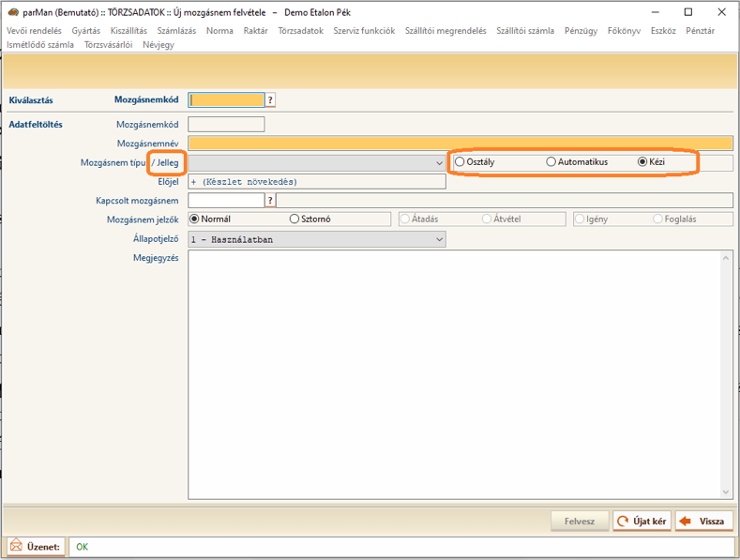This screenshot has width=740, height=560.
Task: Open the Névjegy menu
Action: click(x=159, y=45)
